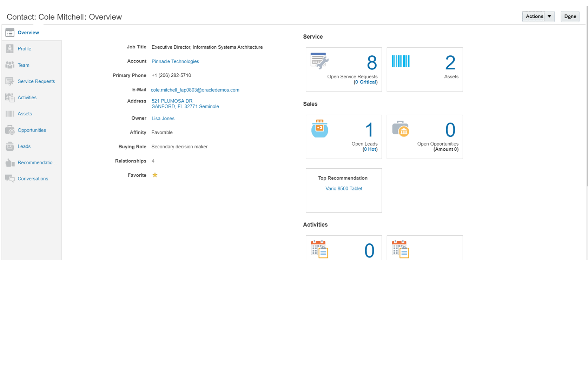This screenshot has height=370, width=588.
Task: Click the briefcase icon on Open Opportunities card
Action: click(401, 129)
